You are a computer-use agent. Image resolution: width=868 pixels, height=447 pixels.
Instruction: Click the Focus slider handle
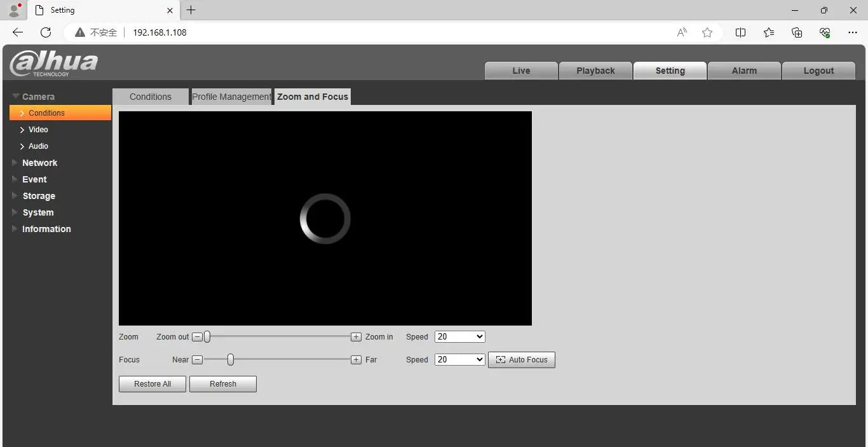click(x=231, y=360)
